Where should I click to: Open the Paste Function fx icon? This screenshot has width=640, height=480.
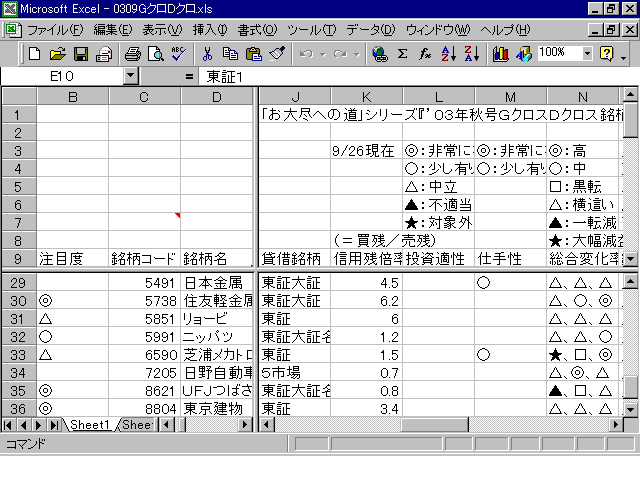coord(425,54)
